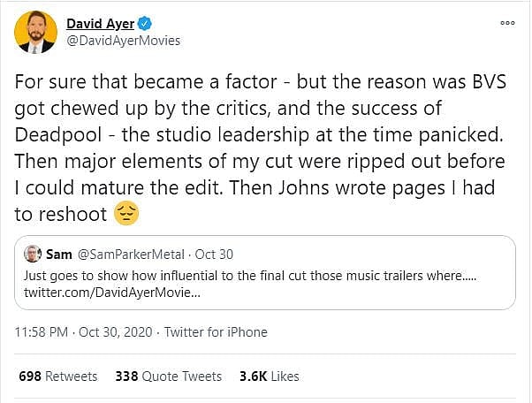This screenshot has width=532, height=403.
Task: Click the Twitter for iPhone source label
Action: point(218,332)
